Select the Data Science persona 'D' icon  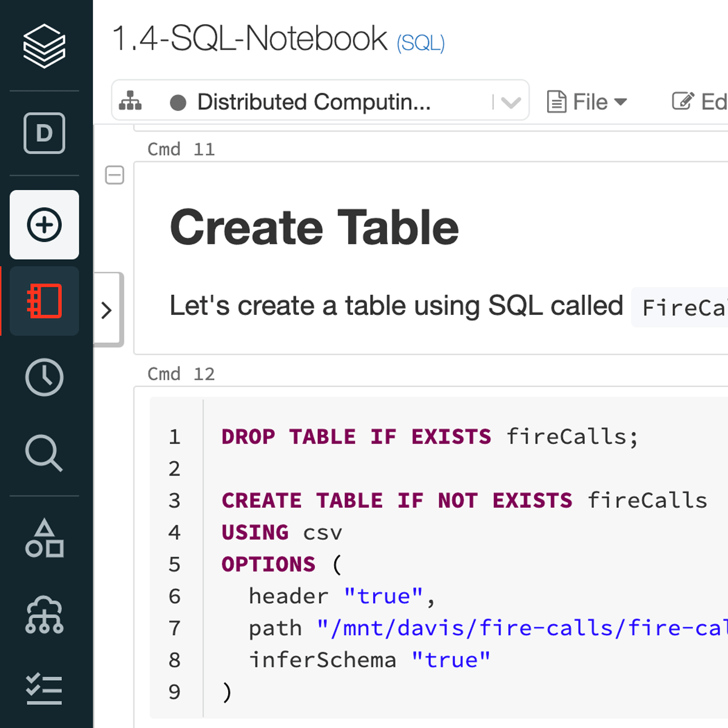(x=44, y=133)
